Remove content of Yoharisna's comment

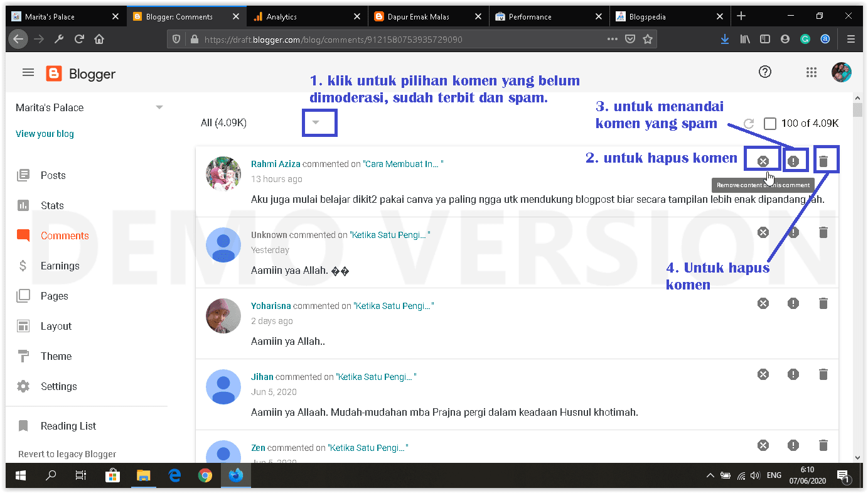[x=763, y=303]
